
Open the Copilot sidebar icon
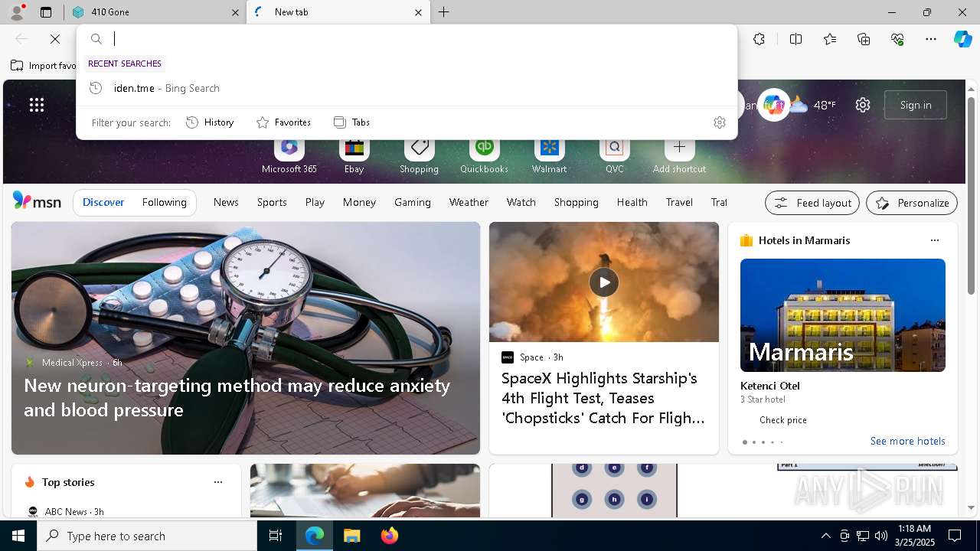(x=962, y=39)
